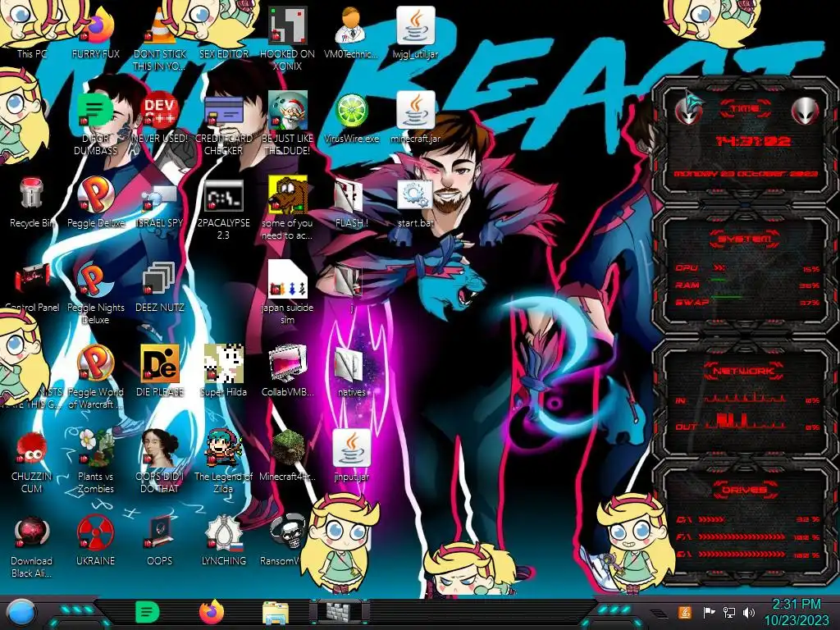This screenshot has height=630, width=840.
Task: Open the Java tray icon
Action: coord(685,612)
